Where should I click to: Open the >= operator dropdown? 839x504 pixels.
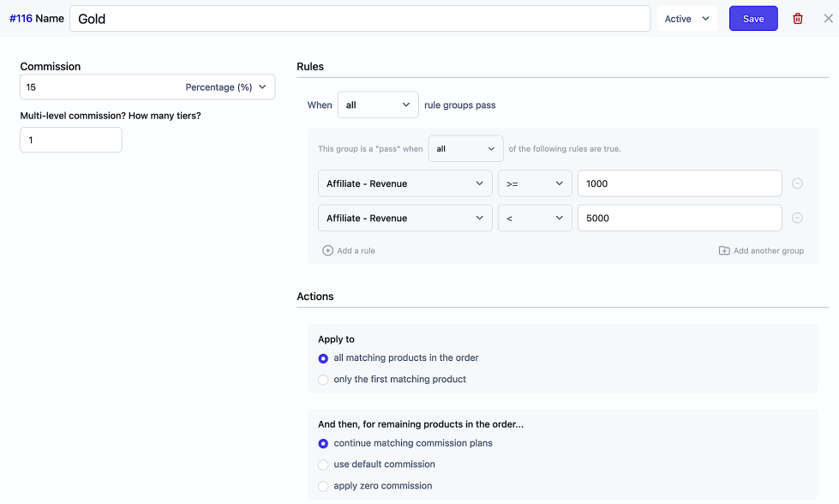tap(535, 183)
